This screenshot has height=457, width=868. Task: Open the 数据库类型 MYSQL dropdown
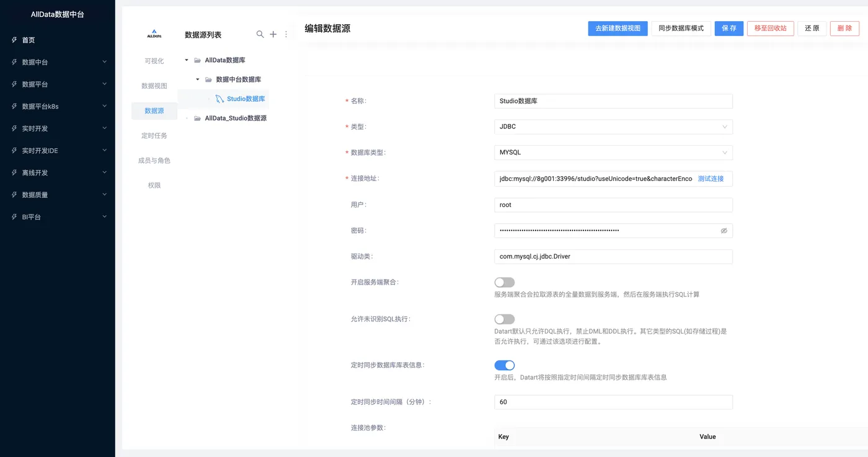point(613,153)
